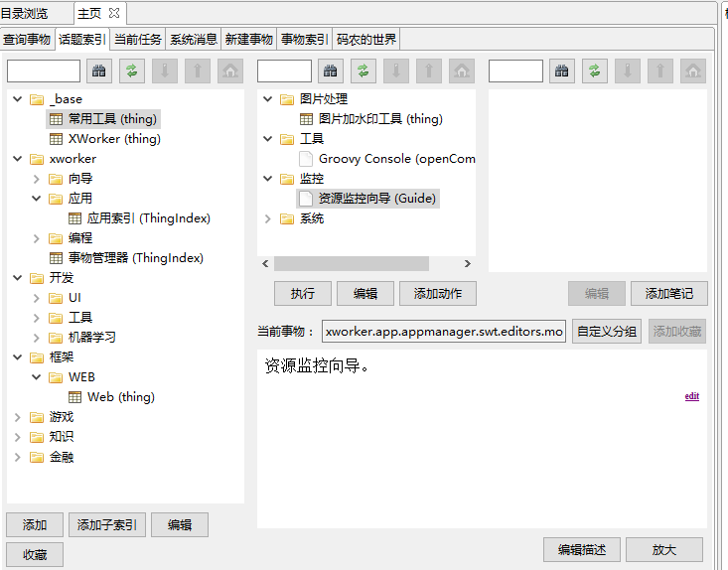This screenshot has height=570, width=728.
Task: Click the 添加子索引 button
Action: (107, 525)
